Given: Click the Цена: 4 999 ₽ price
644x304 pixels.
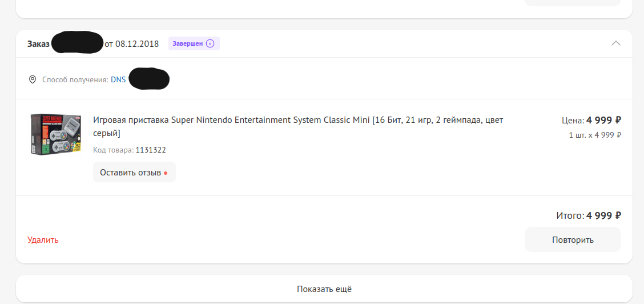Looking at the screenshot, I should coord(591,121).
